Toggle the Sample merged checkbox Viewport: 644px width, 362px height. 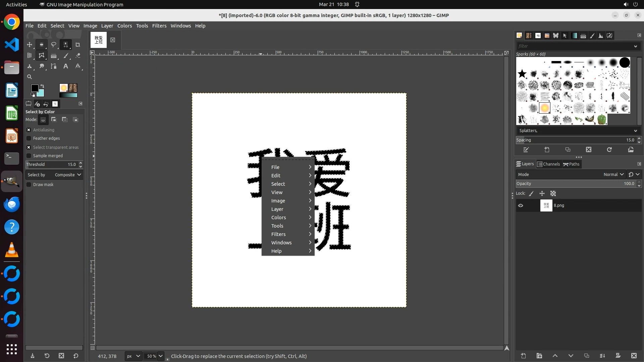29,156
